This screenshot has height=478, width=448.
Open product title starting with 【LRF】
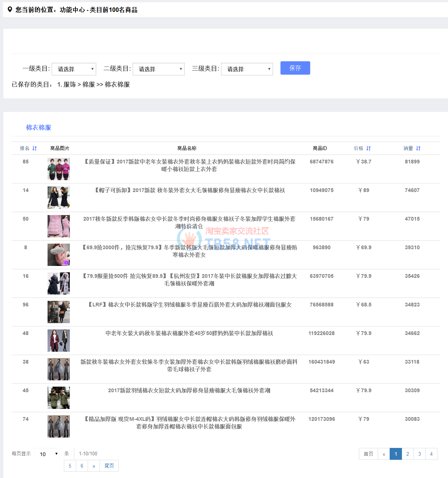(x=189, y=305)
